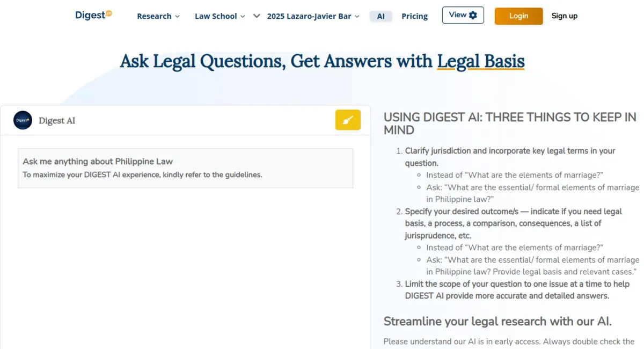The image size is (644, 349).
Task: Click the 'Digest AI' chat header title
Action: pos(57,121)
